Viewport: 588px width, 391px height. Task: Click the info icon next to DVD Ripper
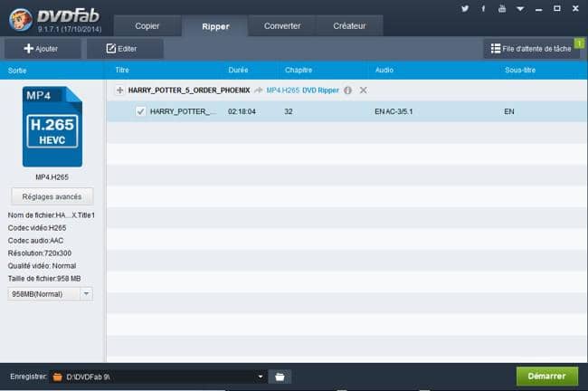347,91
